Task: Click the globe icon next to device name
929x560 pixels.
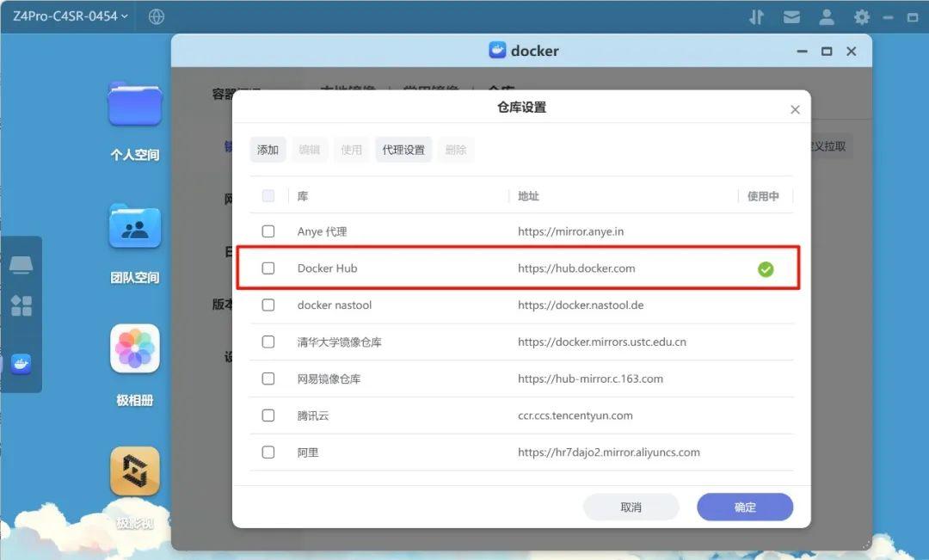Action: tap(156, 15)
